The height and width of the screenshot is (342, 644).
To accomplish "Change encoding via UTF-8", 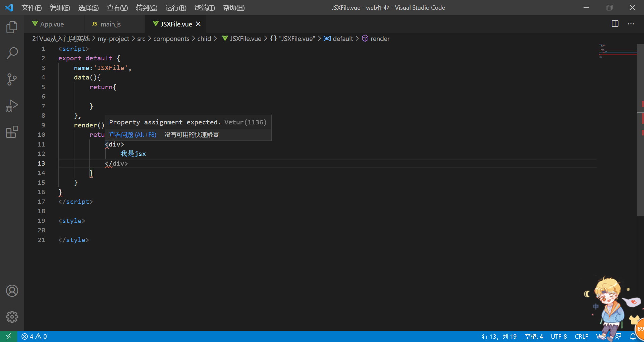I will pyautogui.click(x=559, y=336).
